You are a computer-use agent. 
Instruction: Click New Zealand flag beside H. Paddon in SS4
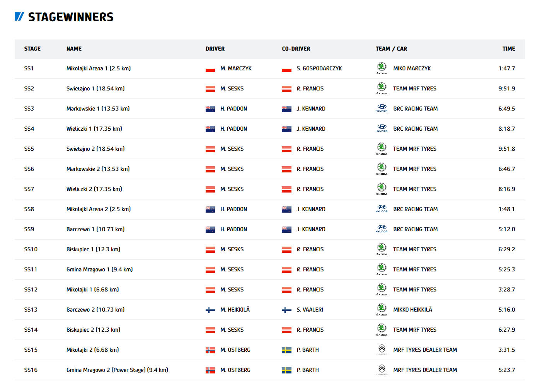(x=210, y=129)
